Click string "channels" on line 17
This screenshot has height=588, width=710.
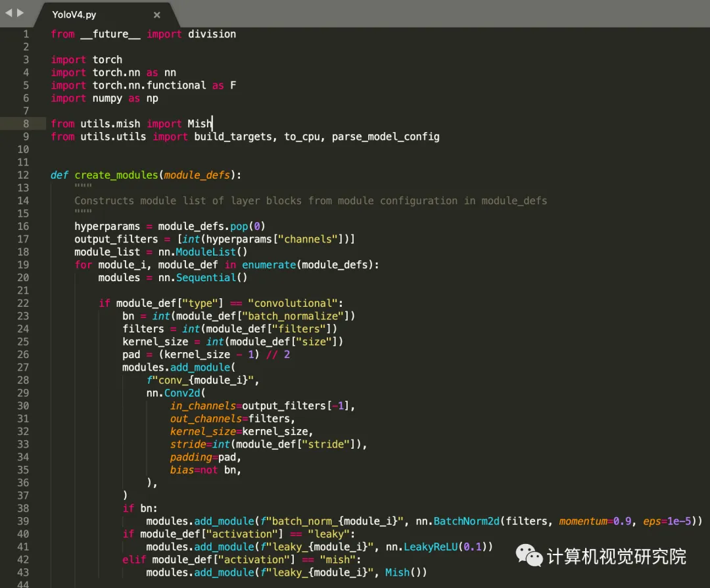pyautogui.click(x=308, y=239)
